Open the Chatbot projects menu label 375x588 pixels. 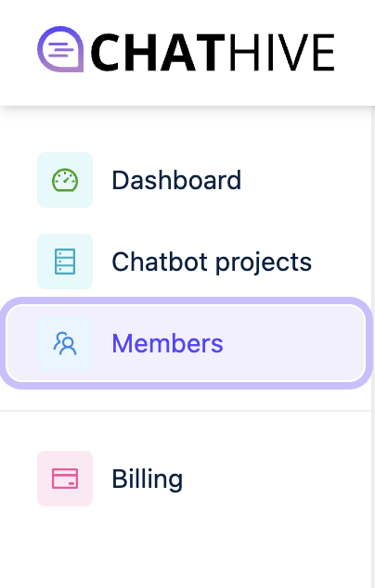(212, 262)
